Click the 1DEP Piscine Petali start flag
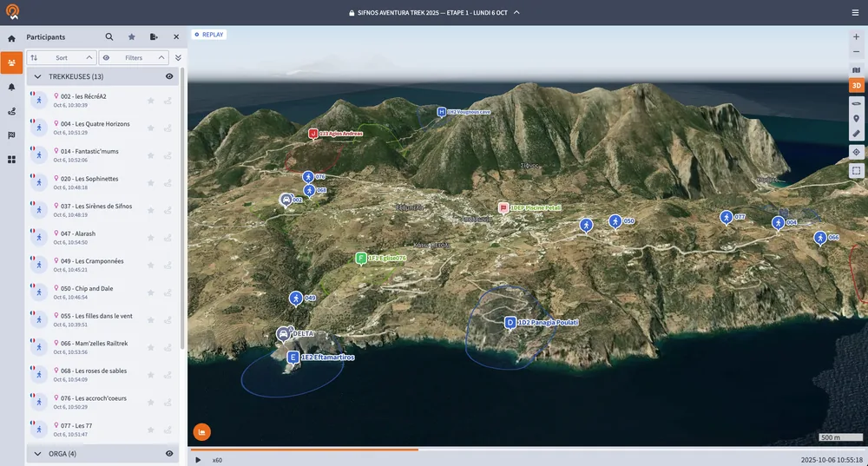Image resolution: width=868 pixels, height=466 pixels. pyautogui.click(x=503, y=208)
